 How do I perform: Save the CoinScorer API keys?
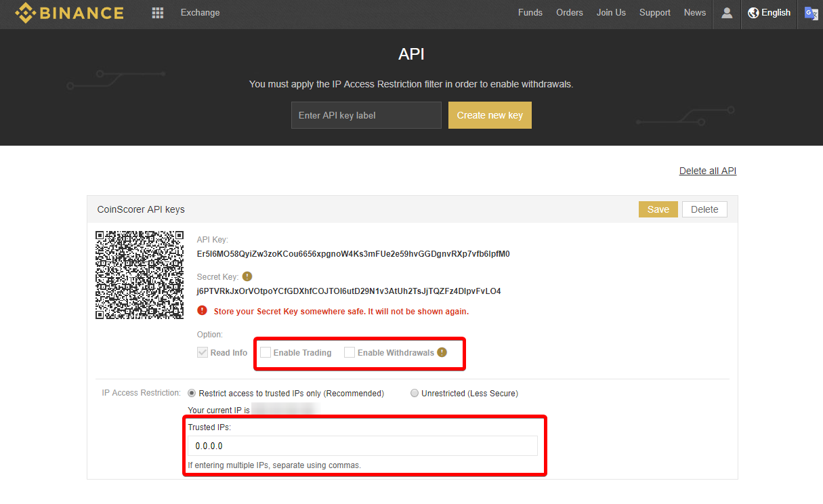click(658, 209)
